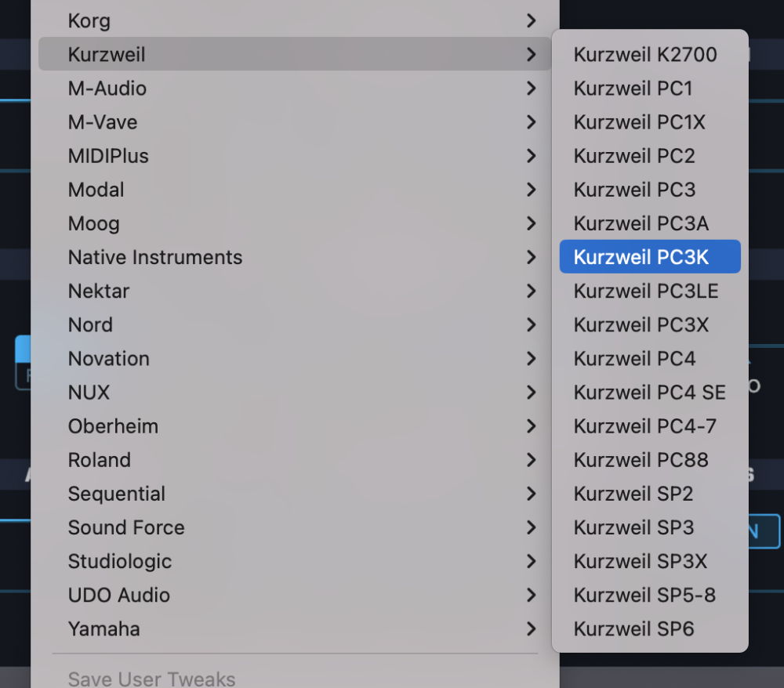The image size is (784, 688).
Task: Click the chevron beside Oberheim
Action: (x=532, y=426)
